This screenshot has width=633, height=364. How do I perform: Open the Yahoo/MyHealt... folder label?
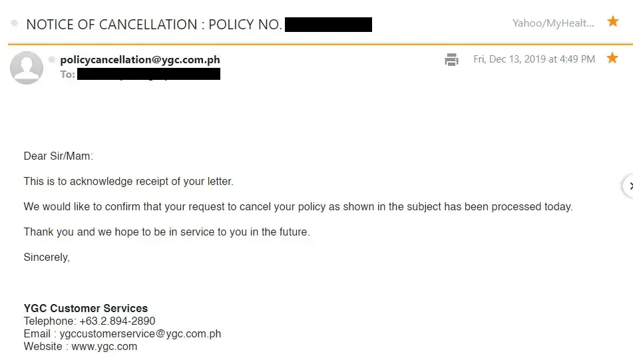552,23
